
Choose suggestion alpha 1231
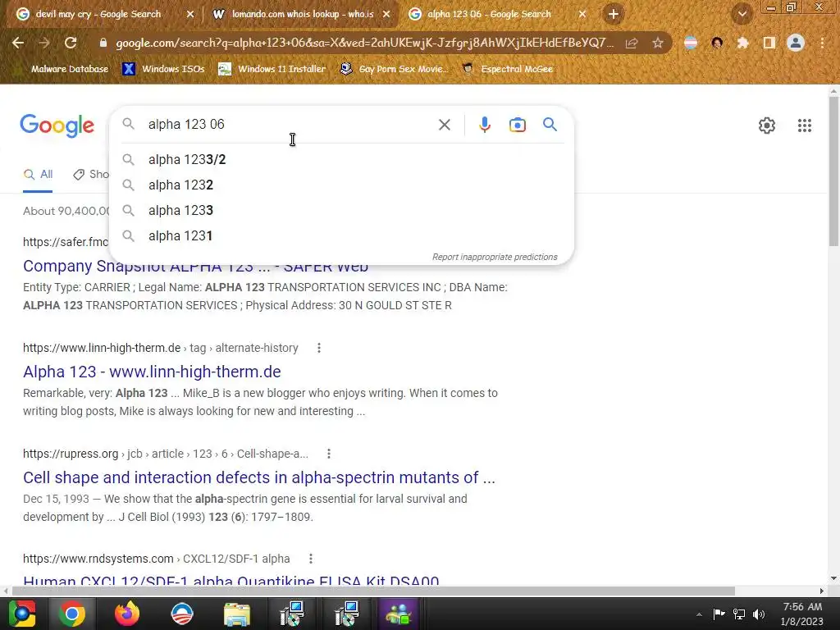tap(341, 235)
